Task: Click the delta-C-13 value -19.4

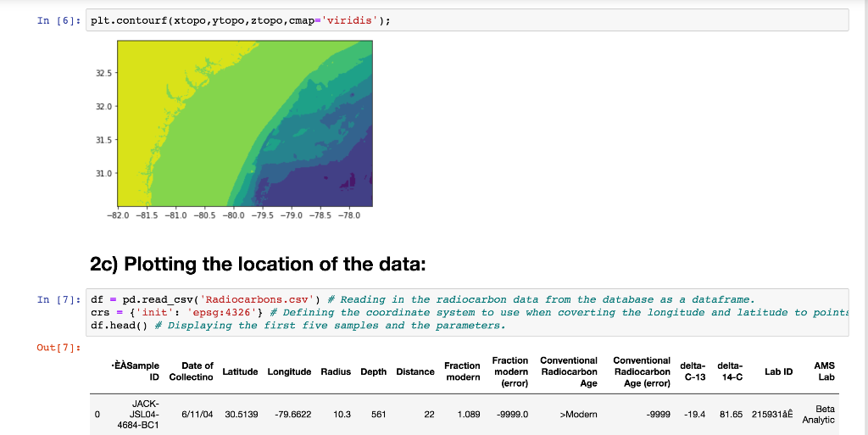Action: click(x=694, y=414)
